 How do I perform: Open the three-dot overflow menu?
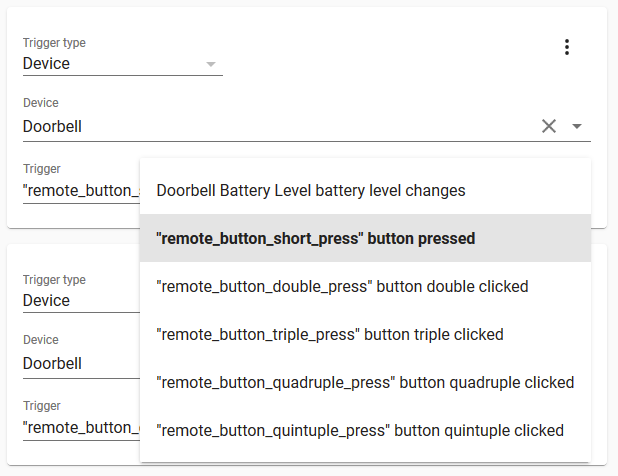pyautogui.click(x=567, y=47)
